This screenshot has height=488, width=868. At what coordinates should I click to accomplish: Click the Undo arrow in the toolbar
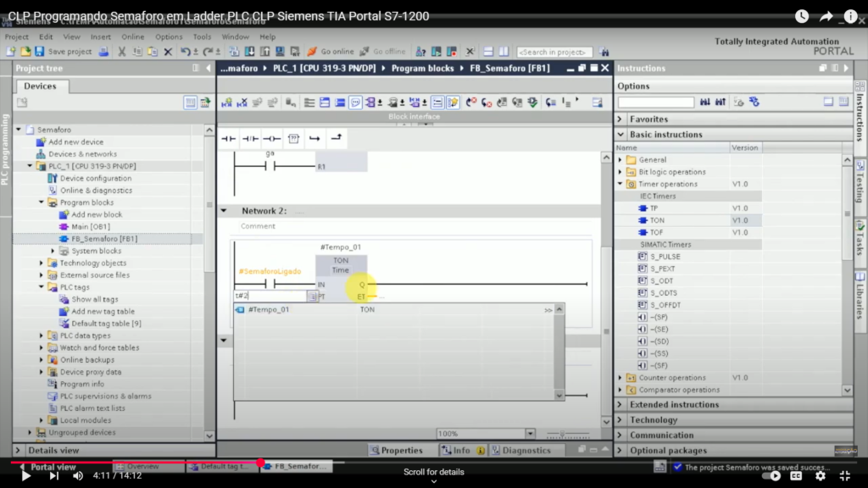click(185, 52)
